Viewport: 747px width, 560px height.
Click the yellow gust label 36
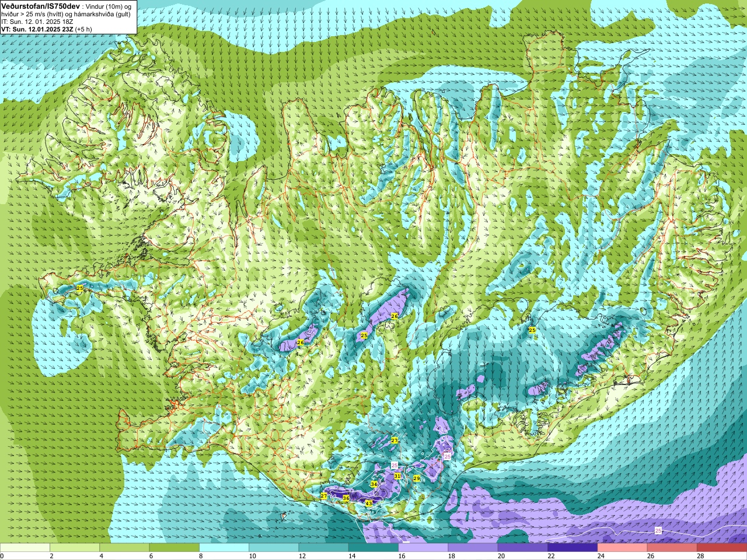[x=345, y=498]
